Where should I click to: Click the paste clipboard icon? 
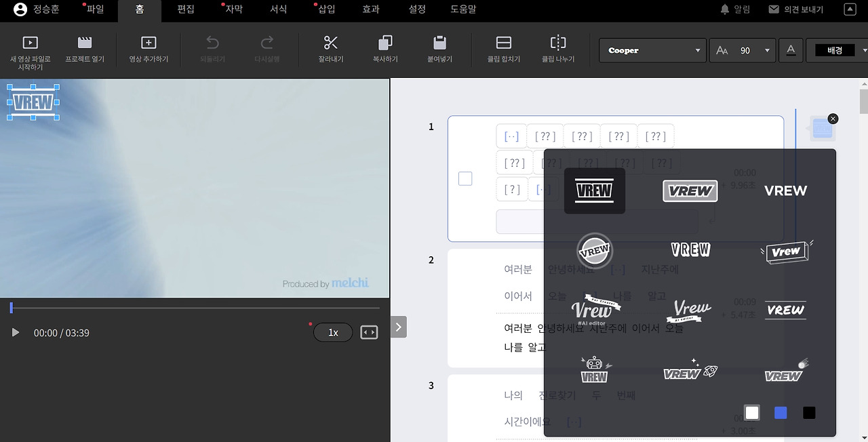pos(439,43)
